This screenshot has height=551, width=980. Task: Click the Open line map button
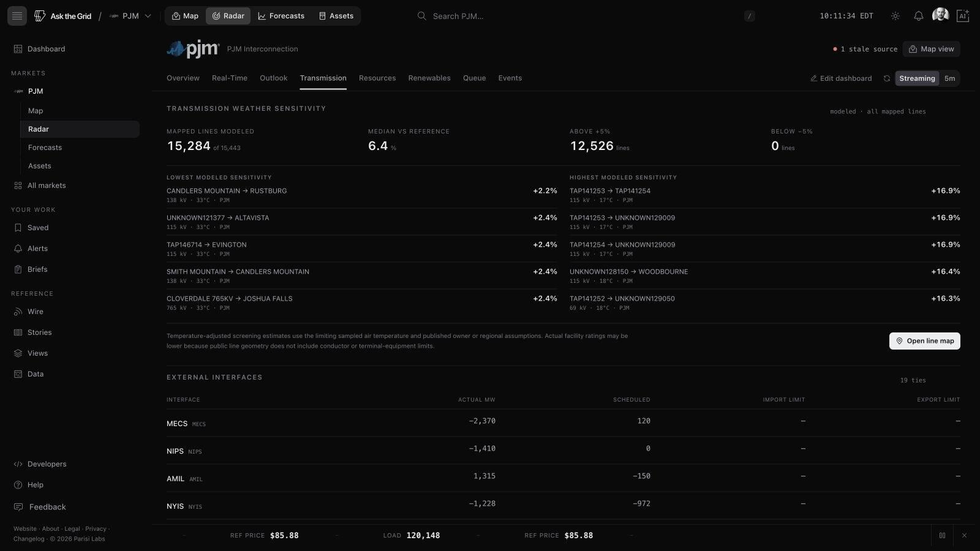[925, 341]
